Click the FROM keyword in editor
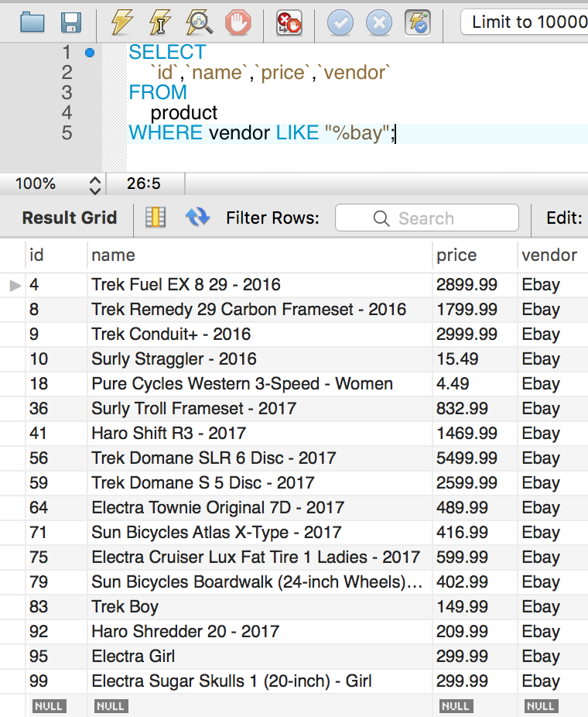This screenshot has height=717, width=588. (x=158, y=92)
